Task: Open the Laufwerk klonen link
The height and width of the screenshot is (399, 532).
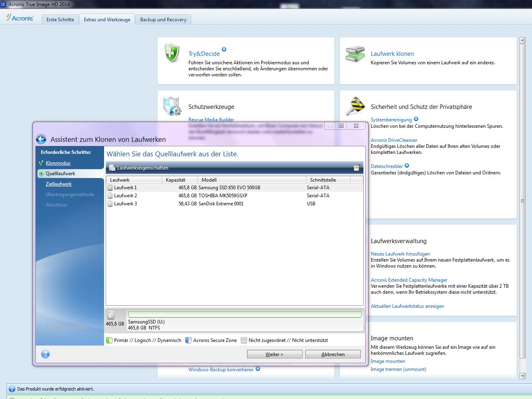Action: [392, 54]
